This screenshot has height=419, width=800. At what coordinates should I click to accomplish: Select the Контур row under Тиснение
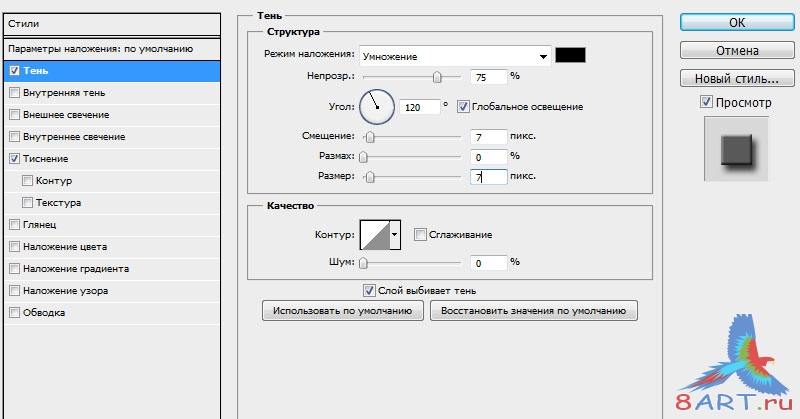(x=112, y=181)
